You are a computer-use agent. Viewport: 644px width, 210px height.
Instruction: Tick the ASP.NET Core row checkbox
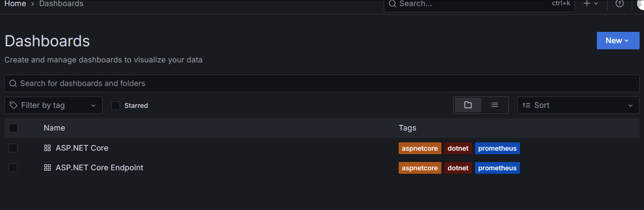[13, 148]
